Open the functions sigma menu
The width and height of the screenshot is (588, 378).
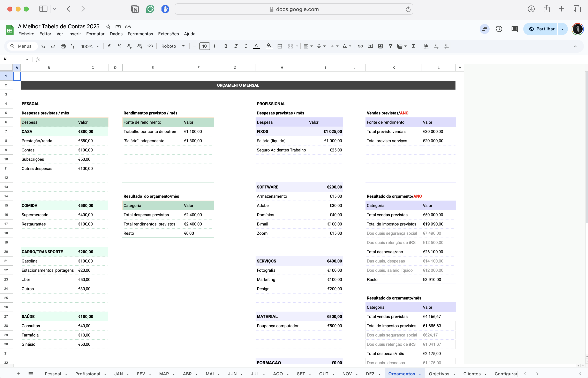(414, 46)
